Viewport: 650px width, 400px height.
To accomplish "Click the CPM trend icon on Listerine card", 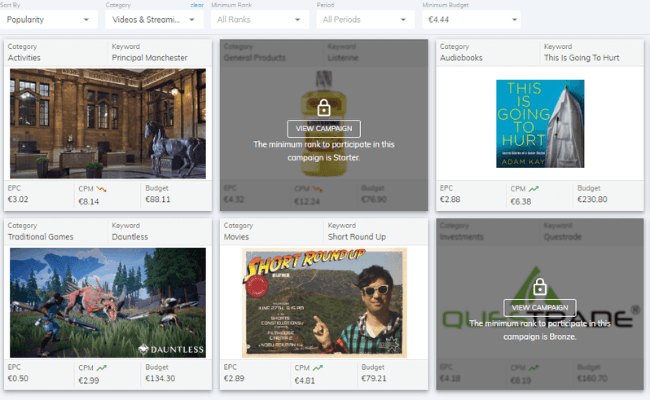I will (318, 189).
